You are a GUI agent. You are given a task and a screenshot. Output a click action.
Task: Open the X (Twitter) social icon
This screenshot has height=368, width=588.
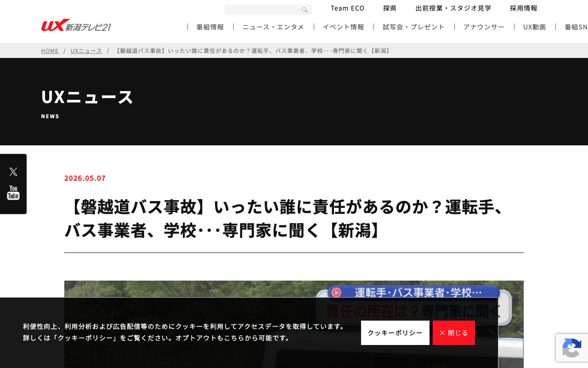pos(13,172)
